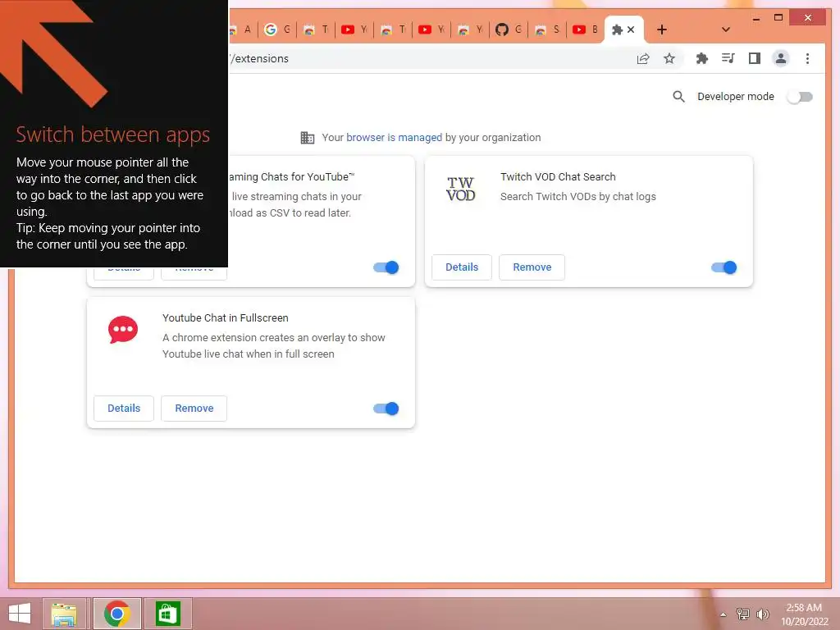Click "Youtube live chat when in full screen" description
This screenshot has height=630, width=840.
pos(249,354)
